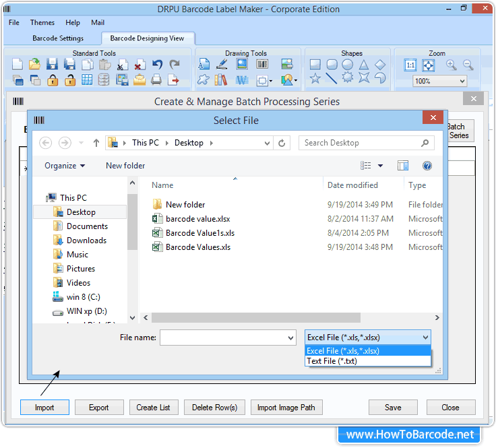Click the Import button
The height and width of the screenshot is (448, 496).
coord(44,407)
